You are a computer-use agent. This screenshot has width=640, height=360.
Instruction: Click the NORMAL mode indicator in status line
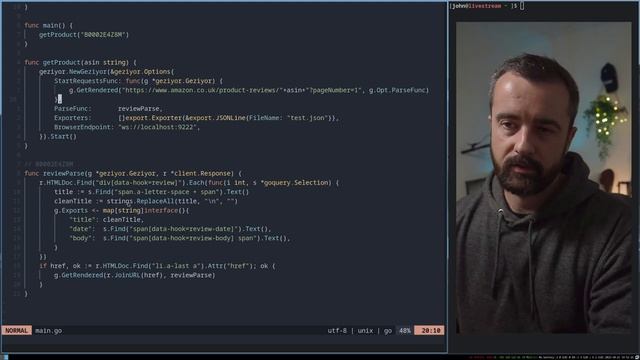click(16, 331)
